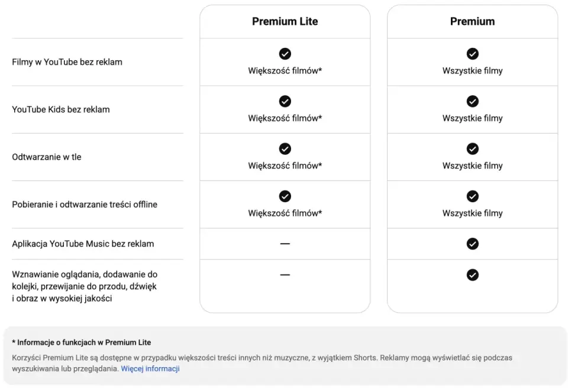The width and height of the screenshot is (568, 392).
Task: Click the Aplikacja YouTube Music bez reklam label
Action: [83, 244]
